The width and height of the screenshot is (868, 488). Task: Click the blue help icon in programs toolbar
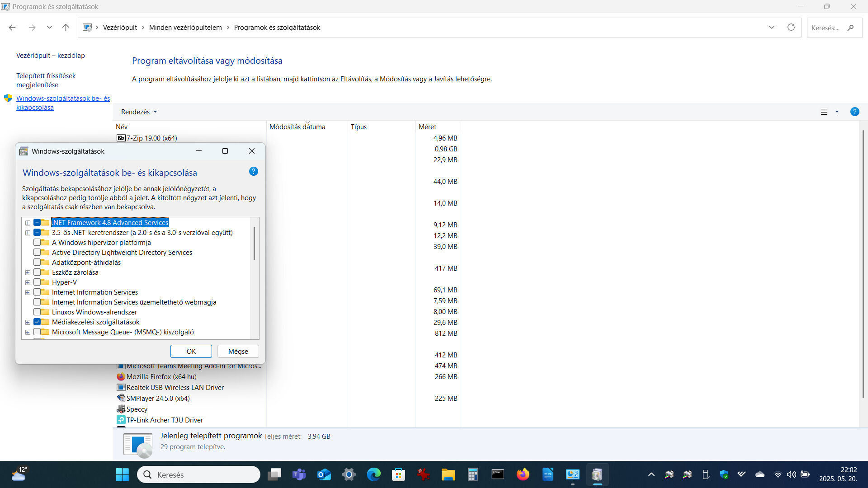point(854,112)
